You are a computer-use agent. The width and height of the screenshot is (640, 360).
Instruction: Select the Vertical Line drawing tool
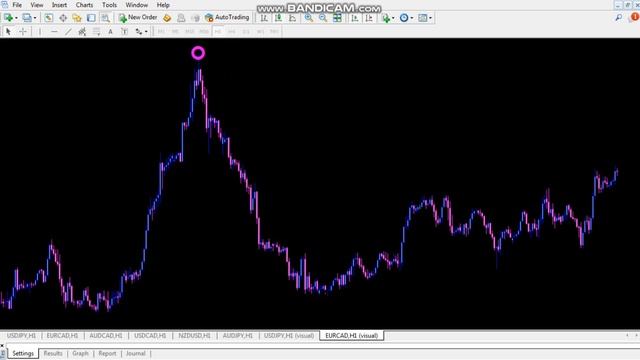(40, 31)
